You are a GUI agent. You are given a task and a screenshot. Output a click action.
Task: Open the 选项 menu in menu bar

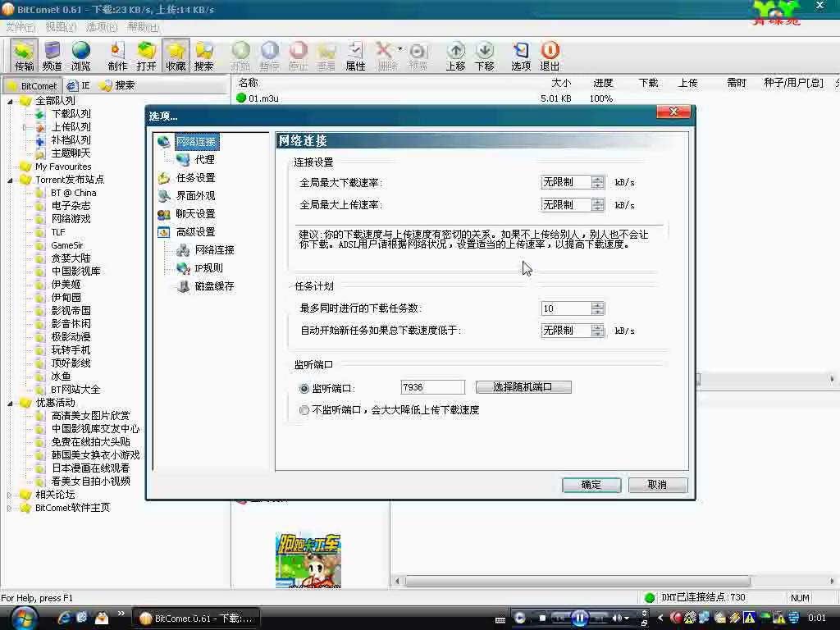pyautogui.click(x=101, y=27)
